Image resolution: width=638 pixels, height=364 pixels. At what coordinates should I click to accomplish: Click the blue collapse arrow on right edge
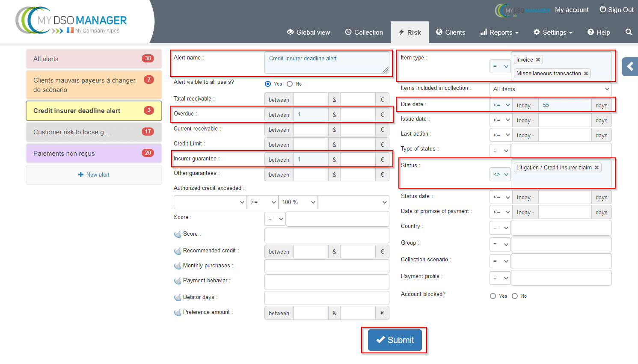630,67
